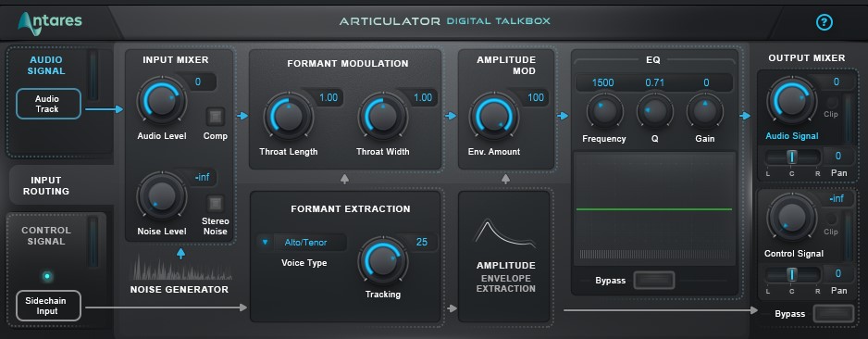Viewport: 868px width, 339px height.
Task: Click the EQ Frequency knob
Action: [604, 111]
